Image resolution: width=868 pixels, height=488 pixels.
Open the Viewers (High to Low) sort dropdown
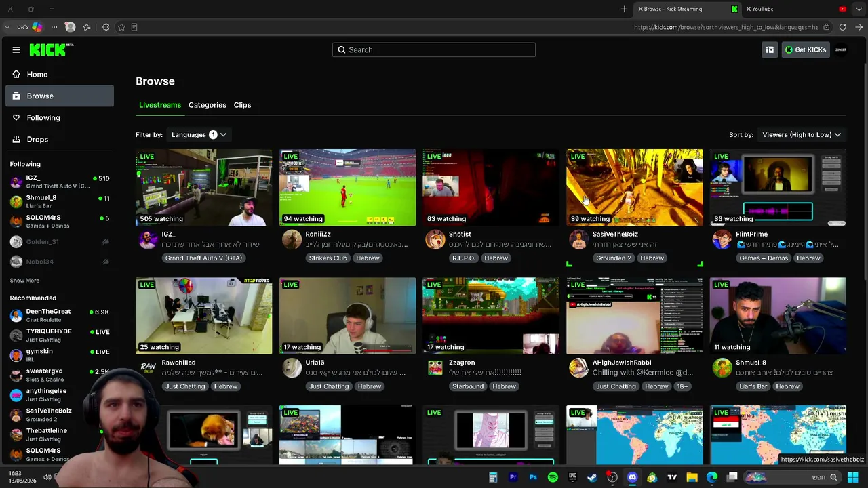(802, 134)
